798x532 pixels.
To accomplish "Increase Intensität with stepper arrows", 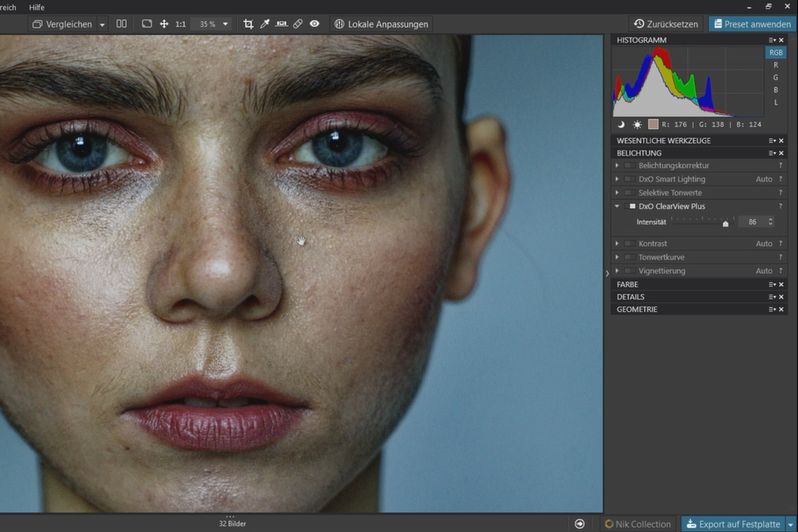I will (771, 219).
